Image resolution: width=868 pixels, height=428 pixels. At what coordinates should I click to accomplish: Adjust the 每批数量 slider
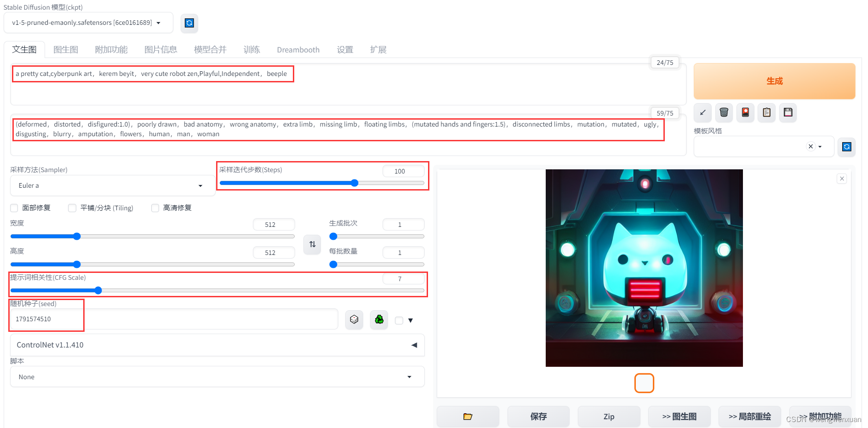pyautogui.click(x=377, y=265)
